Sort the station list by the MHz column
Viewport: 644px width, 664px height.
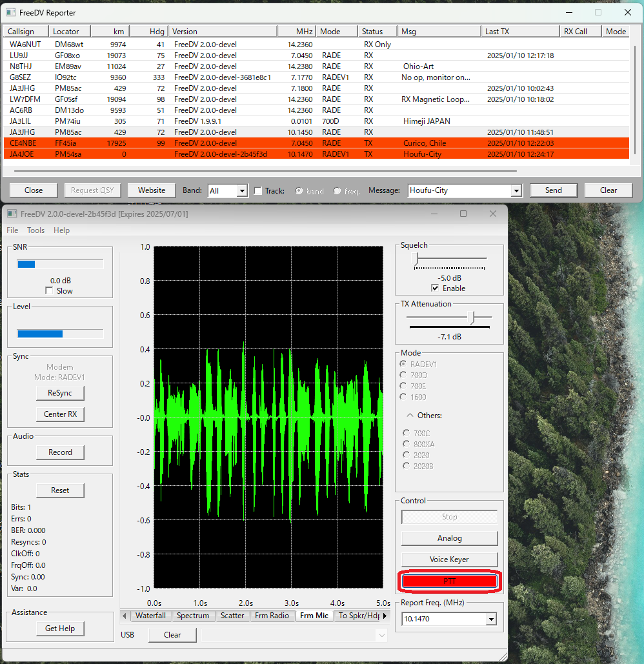(297, 32)
